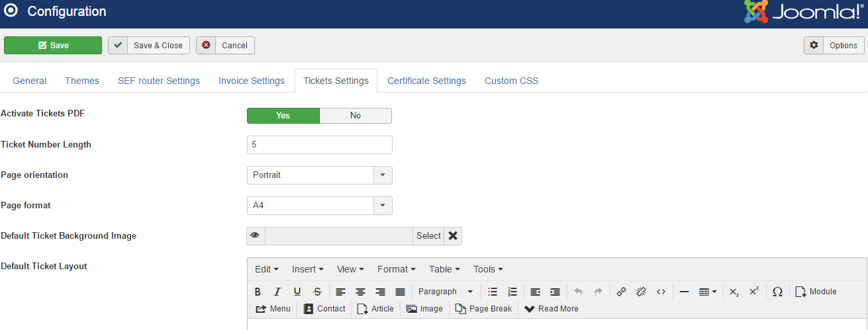The height and width of the screenshot is (330, 868).
Task: Preview background image with eye icon
Action: 255,236
